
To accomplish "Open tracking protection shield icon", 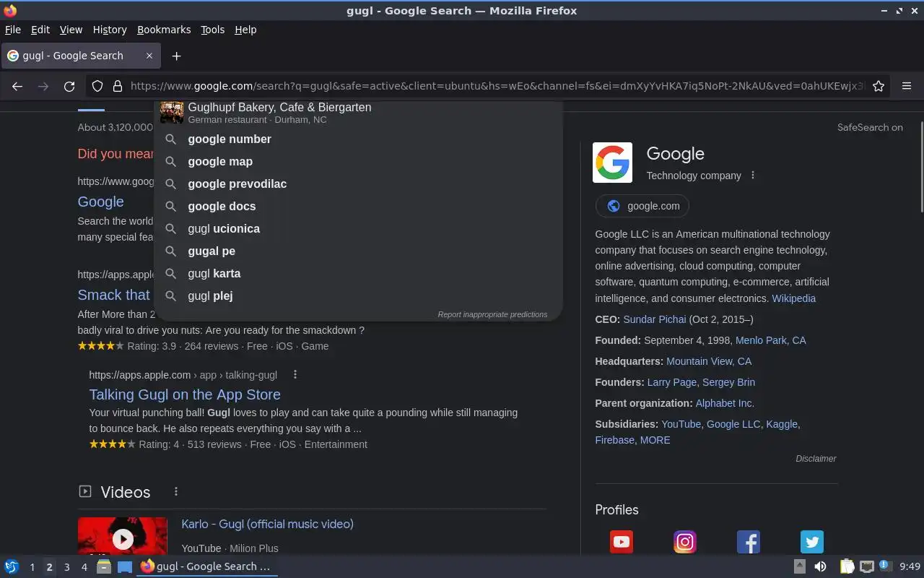I will click(97, 86).
